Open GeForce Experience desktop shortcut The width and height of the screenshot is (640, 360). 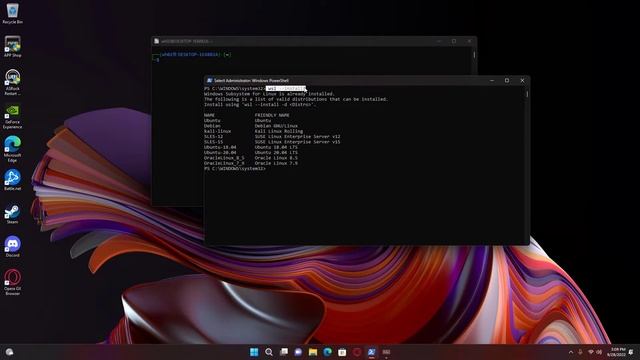click(x=13, y=116)
